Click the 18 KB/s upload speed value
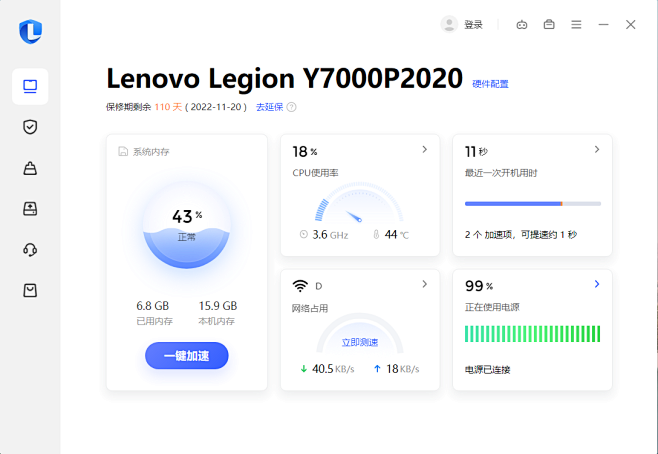This screenshot has width=658, height=454. (403, 369)
